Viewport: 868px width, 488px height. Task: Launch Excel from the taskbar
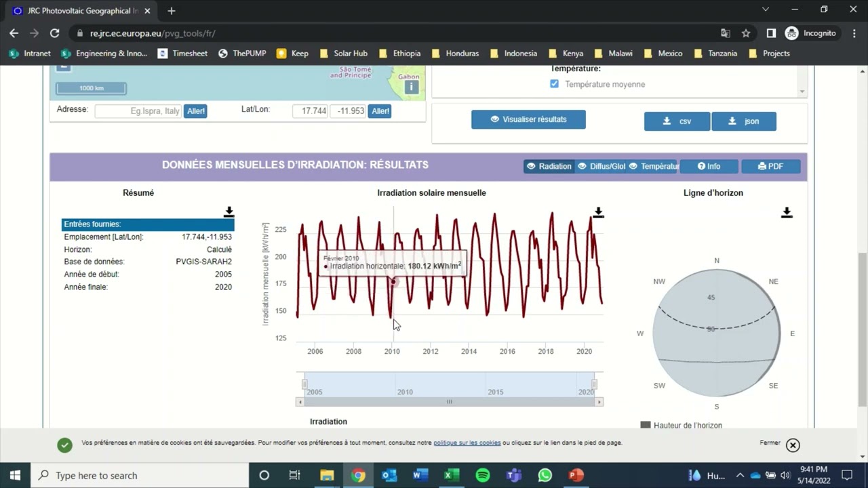(x=451, y=475)
